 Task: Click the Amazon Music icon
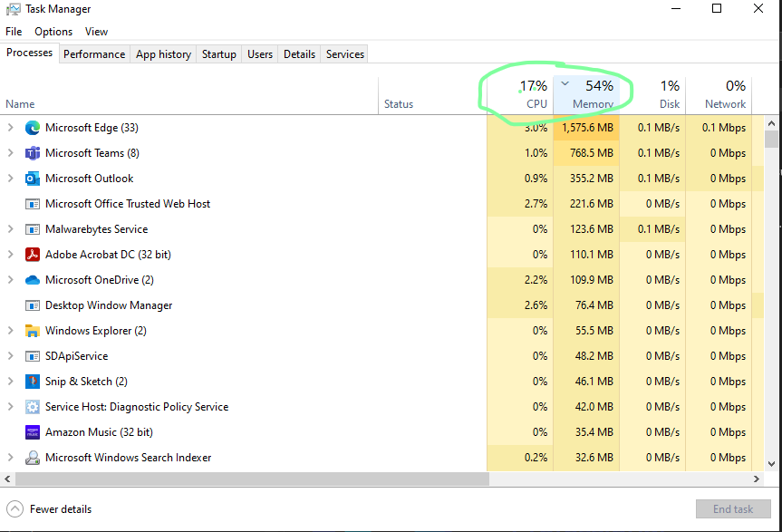(33, 432)
